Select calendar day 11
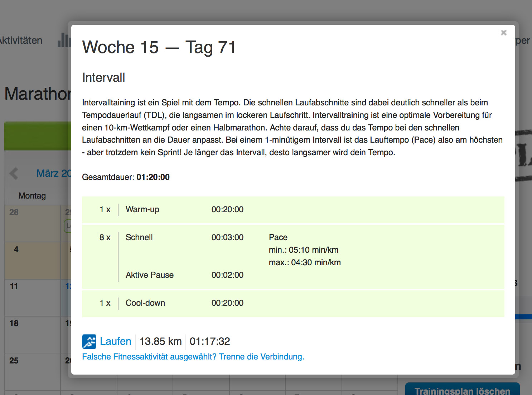 click(14, 286)
